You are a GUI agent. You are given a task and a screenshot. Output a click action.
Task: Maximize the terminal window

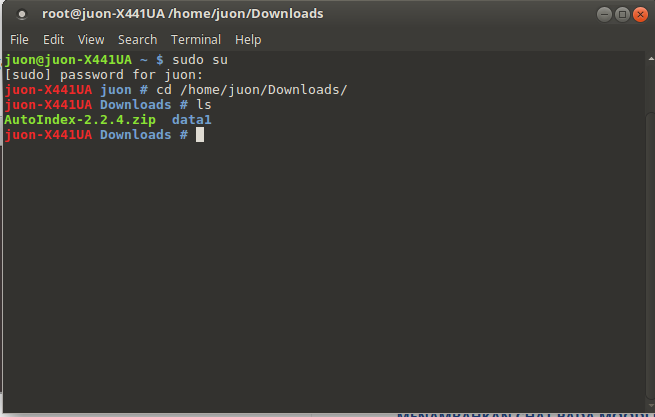(622, 15)
